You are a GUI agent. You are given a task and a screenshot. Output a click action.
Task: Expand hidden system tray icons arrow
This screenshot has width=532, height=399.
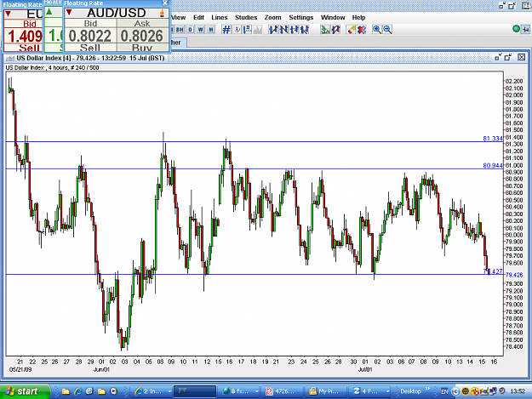click(x=455, y=392)
